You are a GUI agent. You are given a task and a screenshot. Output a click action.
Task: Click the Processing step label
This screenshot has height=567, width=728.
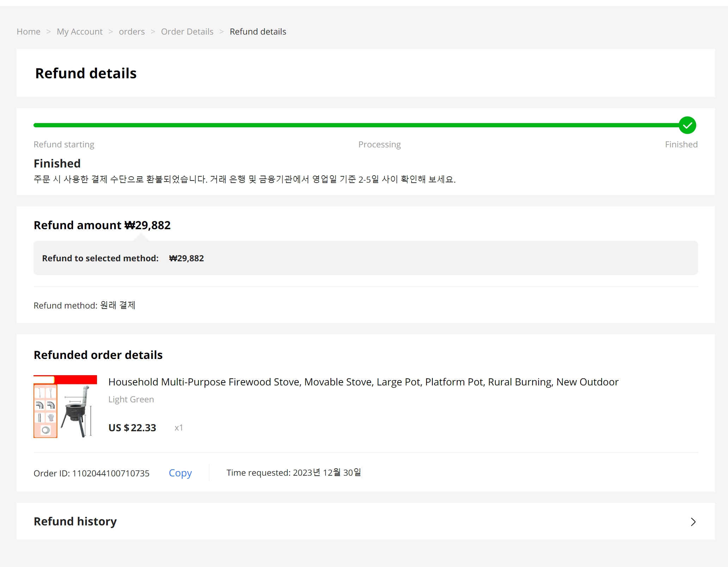tap(380, 145)
